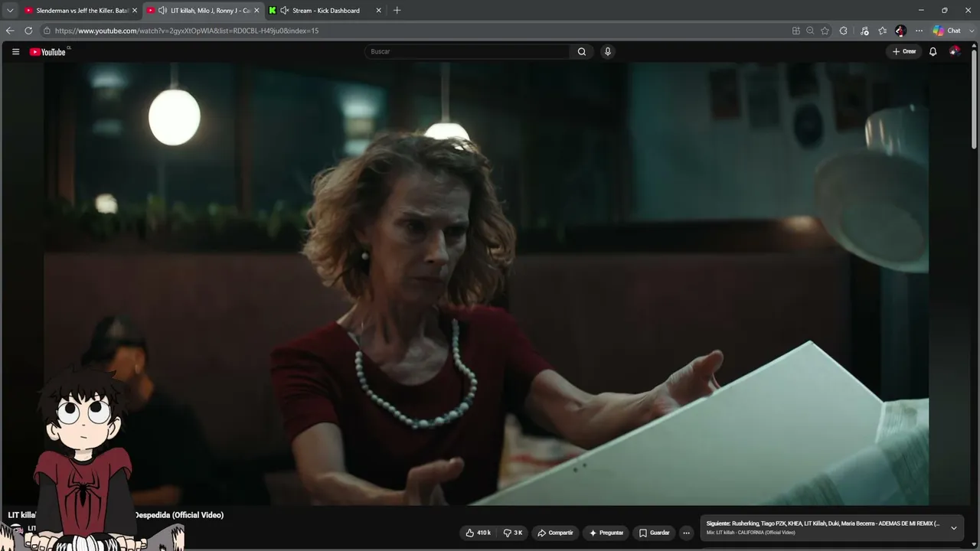
Task: Like the video with 410 k likes
Action: point(478,533)
